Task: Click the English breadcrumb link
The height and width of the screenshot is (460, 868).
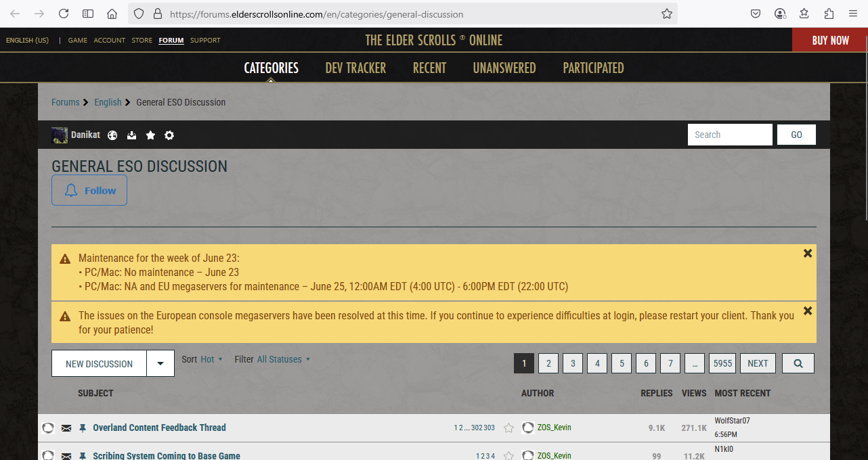Action: [x=108, y=102]
